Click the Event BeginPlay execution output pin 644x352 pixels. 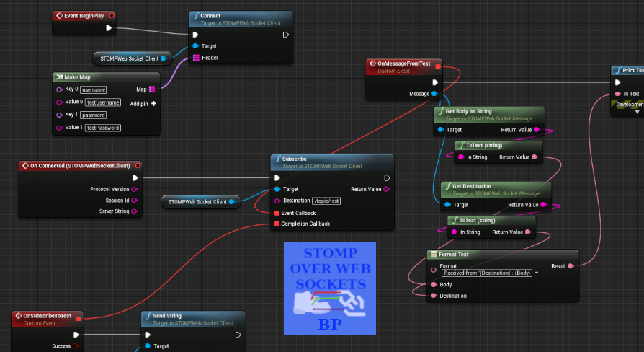point(109,28)
